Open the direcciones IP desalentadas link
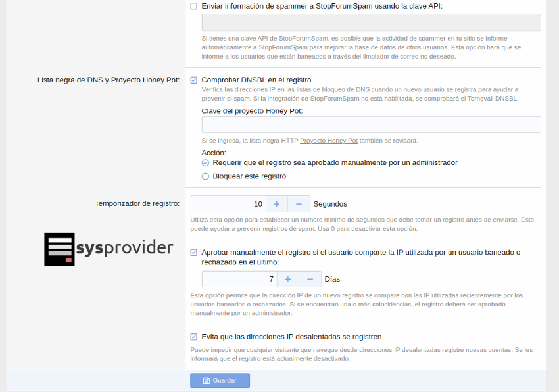The width and height of the screenshot is (559, 392). click(x=399, y=350)
